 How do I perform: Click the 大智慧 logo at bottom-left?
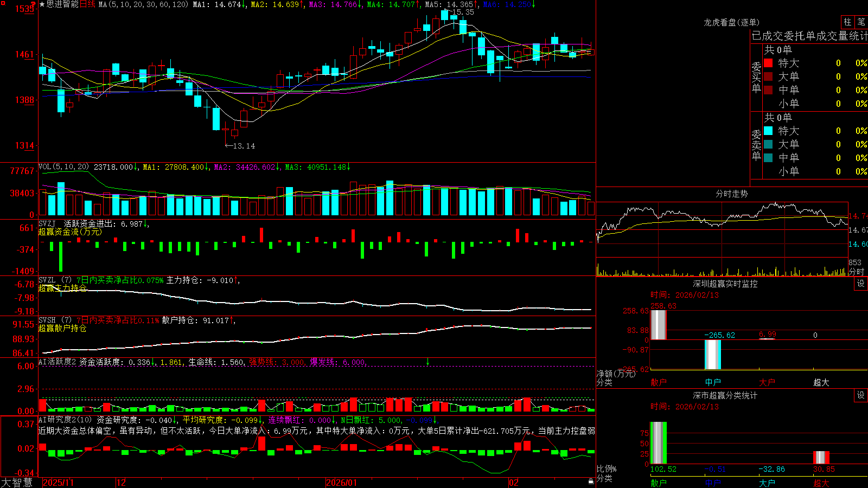pos(17,483)
